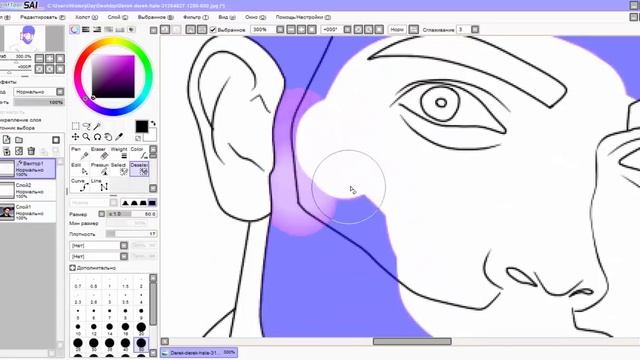The height and width of the screenshot is (360, 640).
Task: Pick a color in the saturation square
Action: click(113, 77)
